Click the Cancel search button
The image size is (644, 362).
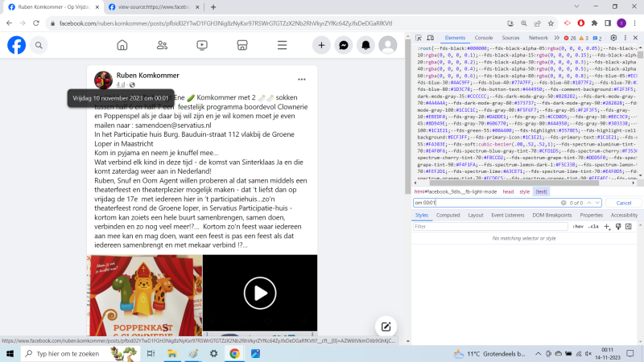click(x=623, y=203)
